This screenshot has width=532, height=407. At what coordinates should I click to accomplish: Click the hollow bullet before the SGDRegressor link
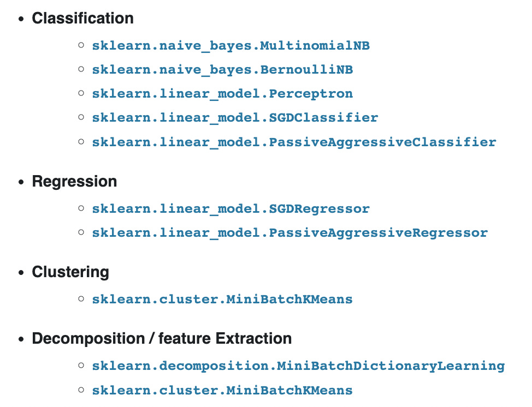click(x=81, y=209)
